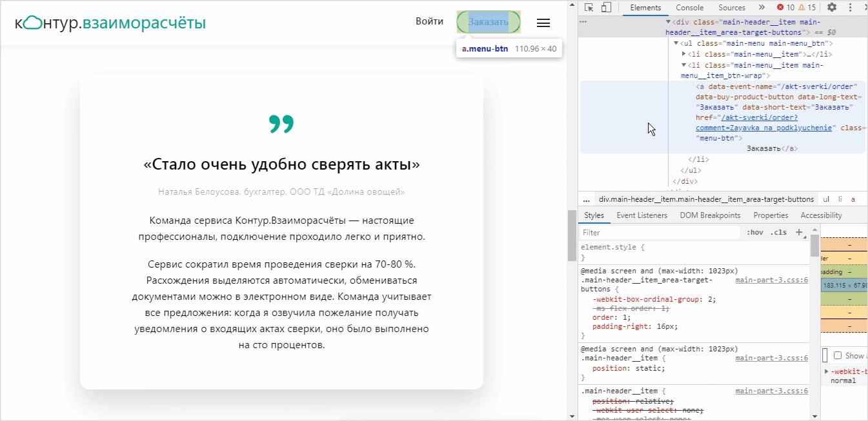
Task: Open the hamburger menu on the webpage
Action: coord(543,23)
